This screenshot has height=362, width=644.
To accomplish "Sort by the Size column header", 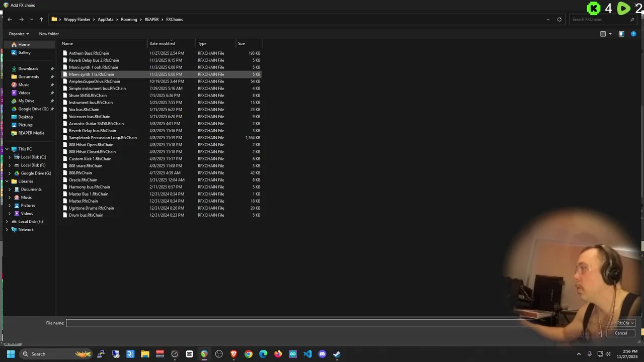I will [249, 43].
